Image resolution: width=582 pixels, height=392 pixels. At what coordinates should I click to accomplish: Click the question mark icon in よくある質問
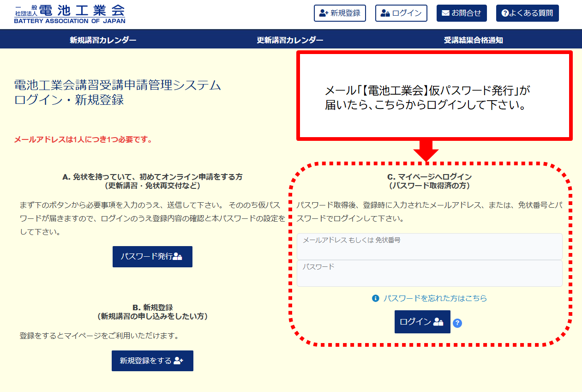click(505, 13)
